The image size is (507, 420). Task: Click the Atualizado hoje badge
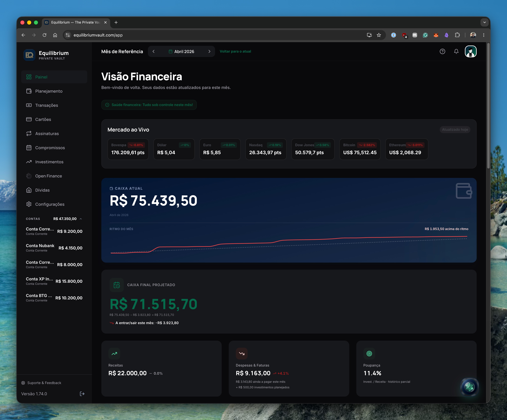click(x=455, y=130)
